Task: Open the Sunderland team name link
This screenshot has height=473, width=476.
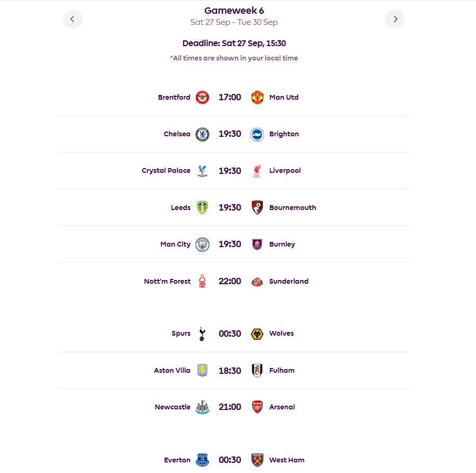Action: pyautogui.click(x=288, y=282)
